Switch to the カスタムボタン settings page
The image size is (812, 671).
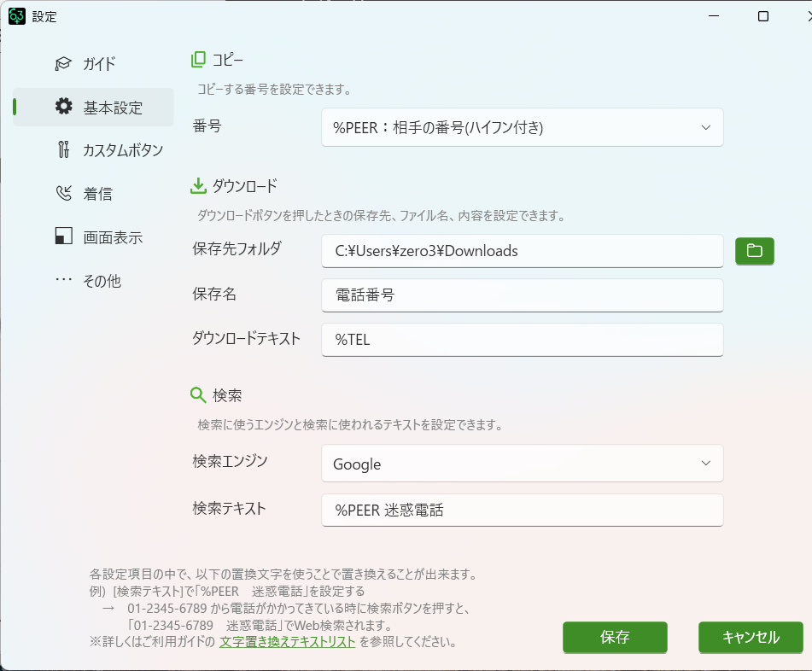tap(122, 150)
